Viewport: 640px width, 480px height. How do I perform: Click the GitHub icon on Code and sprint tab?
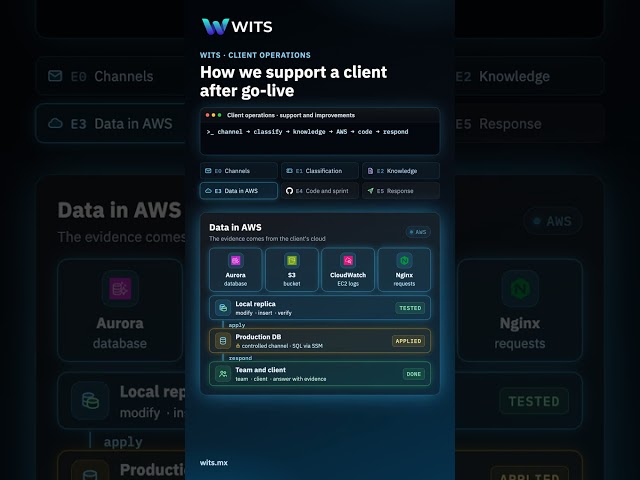coord(289,191)
